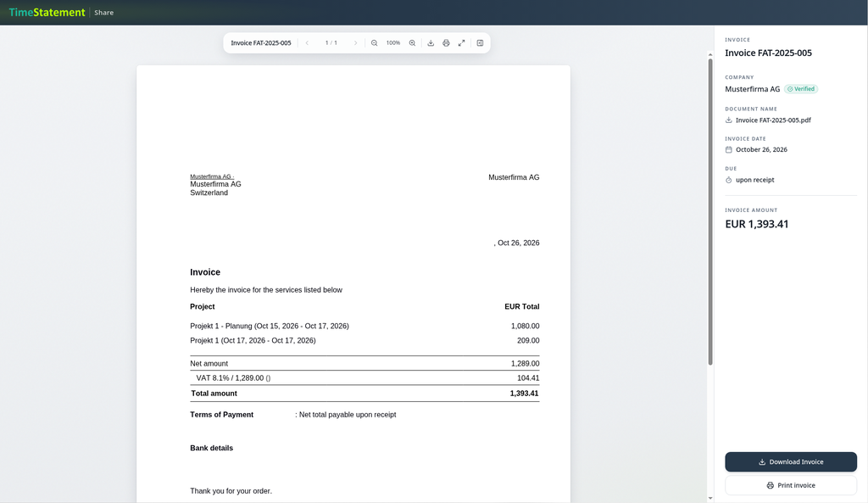
Task: Click sidebar heading Invoice FAT-2025-005
Action: [768, 53]
